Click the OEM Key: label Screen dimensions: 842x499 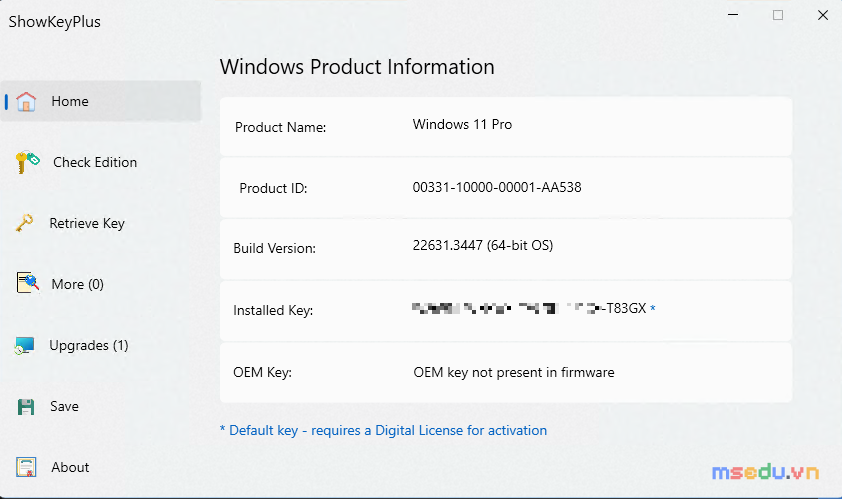[x=262, y=372]
